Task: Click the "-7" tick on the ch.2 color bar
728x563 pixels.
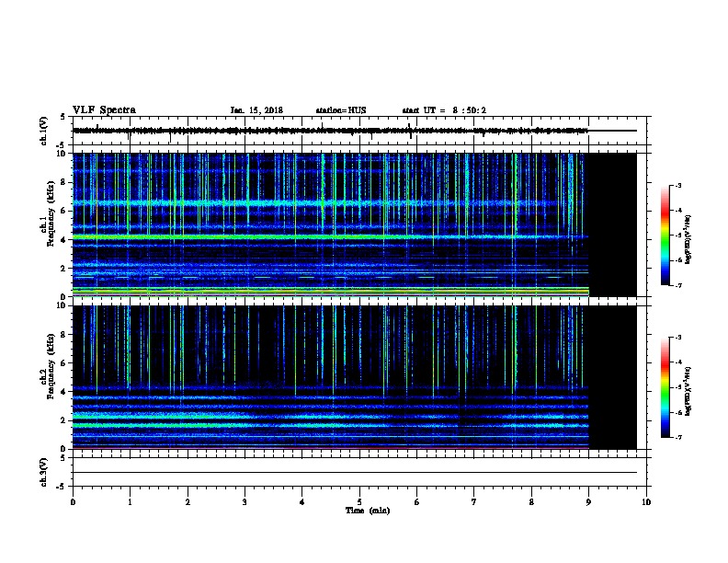Action: (677, 438)
